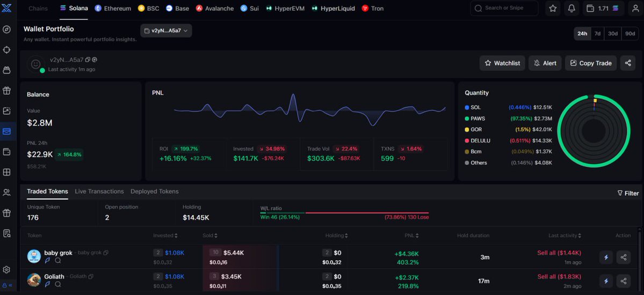Switch to the Ethereum chain tab
The width and height of the screenshot is (644, 295).
[x=113, y=8]
